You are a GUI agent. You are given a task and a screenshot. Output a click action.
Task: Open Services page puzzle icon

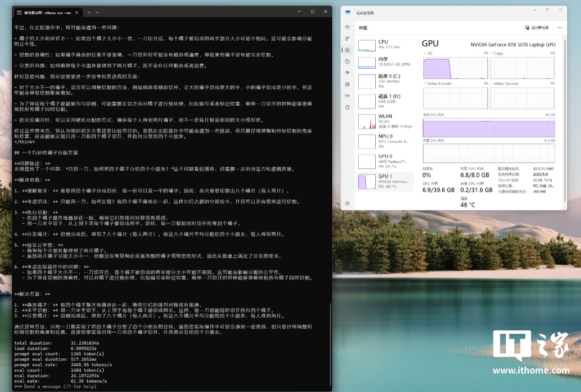[x=347, y=107]
